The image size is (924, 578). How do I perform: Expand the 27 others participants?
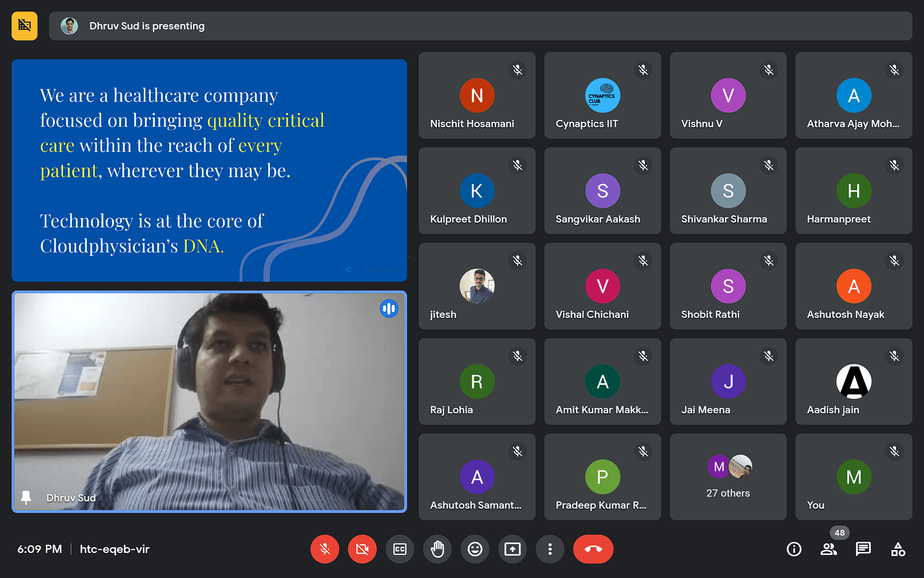729,476
